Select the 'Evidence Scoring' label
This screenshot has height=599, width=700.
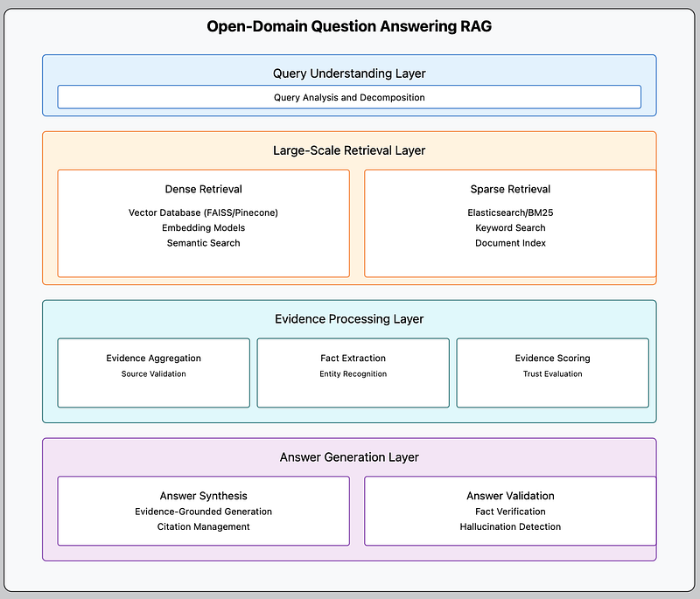553,359
